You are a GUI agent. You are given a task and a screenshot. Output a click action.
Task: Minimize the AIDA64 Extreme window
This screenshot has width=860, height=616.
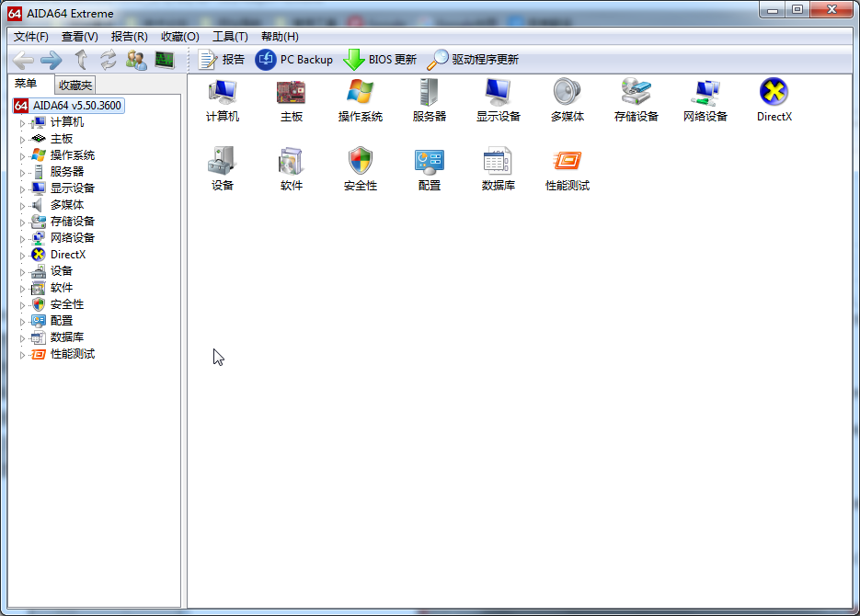(x=773, y=9)
